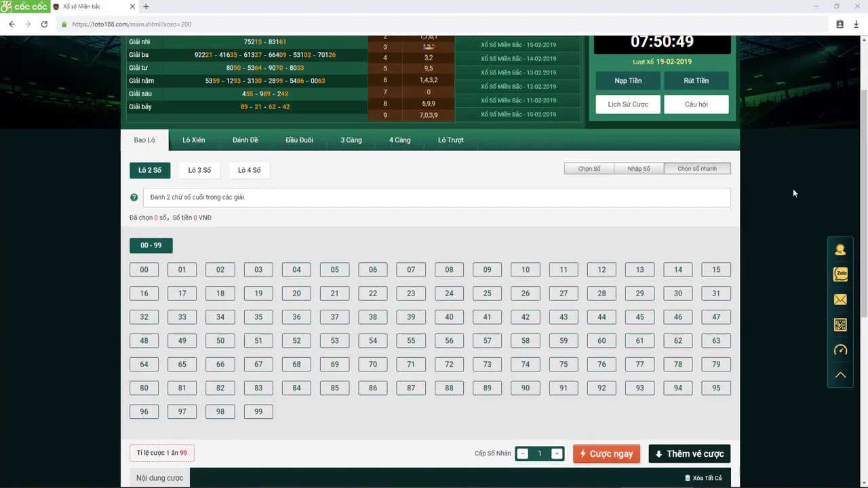868x488 pixels.
Task: Choose the Chọn Số input mode
Action: click(589, 169)
